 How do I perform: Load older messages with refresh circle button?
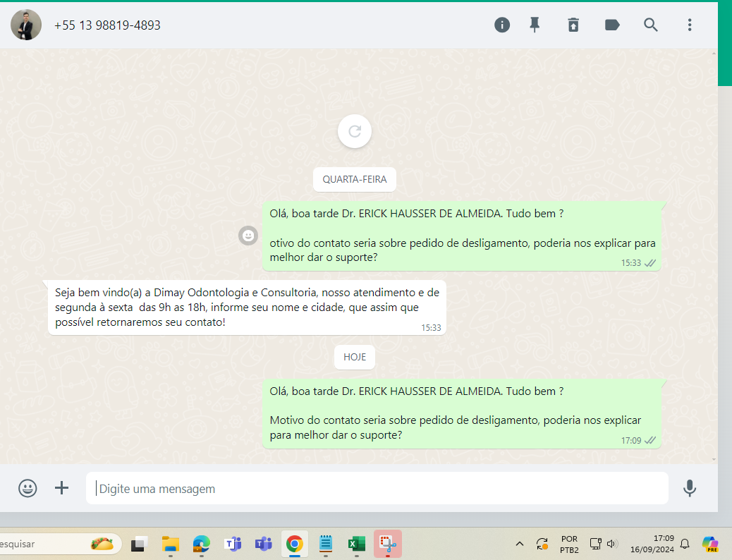point(355,131)
